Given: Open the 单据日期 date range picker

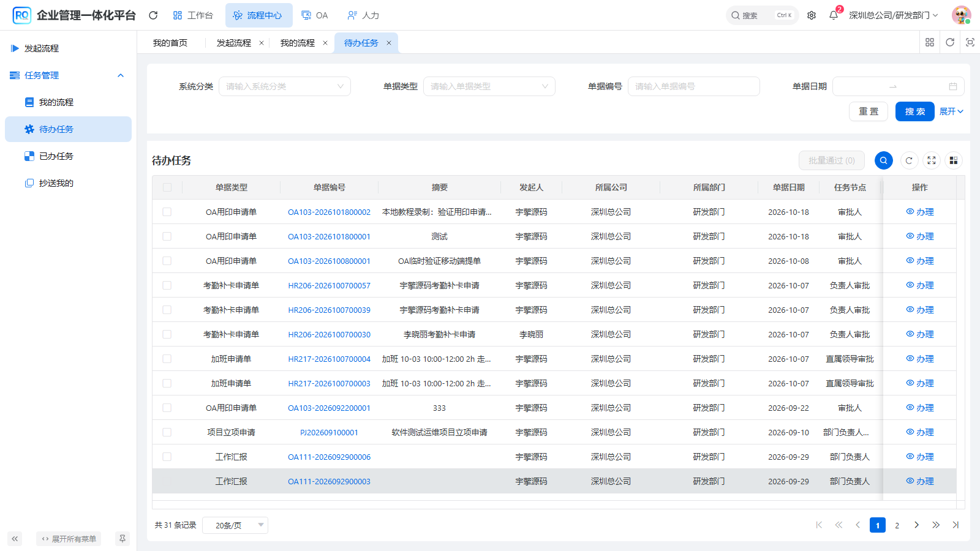Looking at the screenshot, I should 899,86.
